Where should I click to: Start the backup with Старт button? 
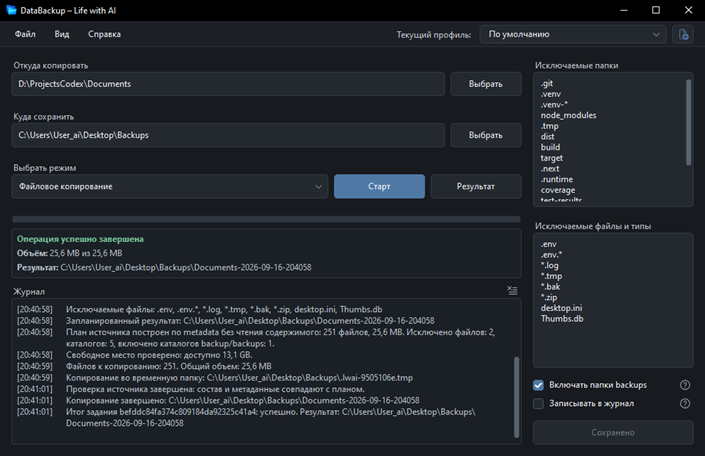click(x=379, y=186)
